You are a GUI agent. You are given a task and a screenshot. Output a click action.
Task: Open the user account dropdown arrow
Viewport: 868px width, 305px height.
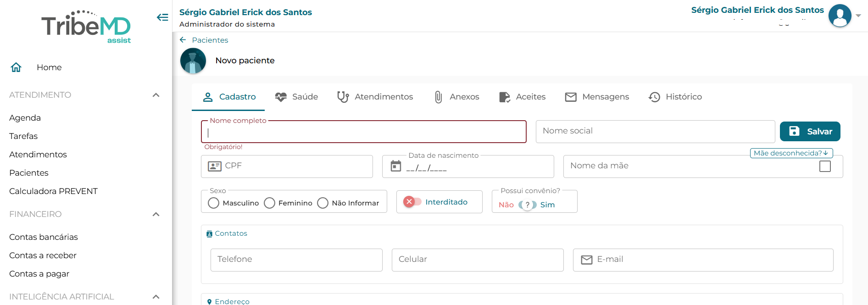click(858, 16)
